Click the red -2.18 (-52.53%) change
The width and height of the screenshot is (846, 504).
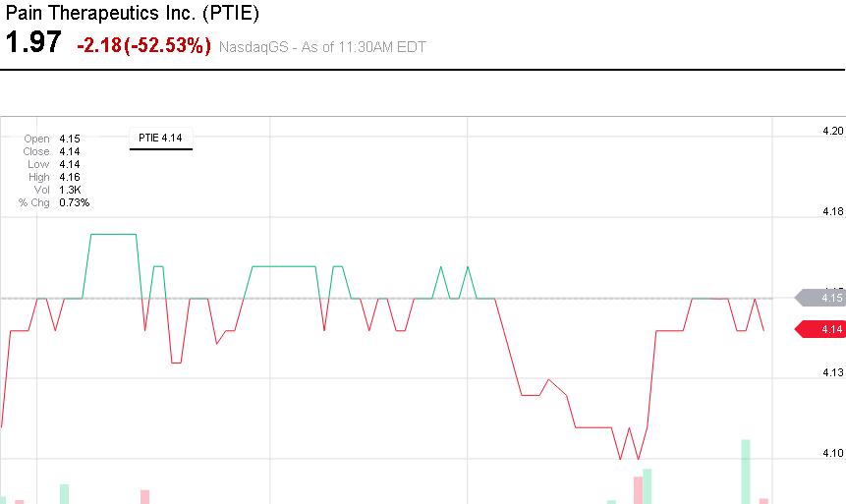(x=143, y=45)
